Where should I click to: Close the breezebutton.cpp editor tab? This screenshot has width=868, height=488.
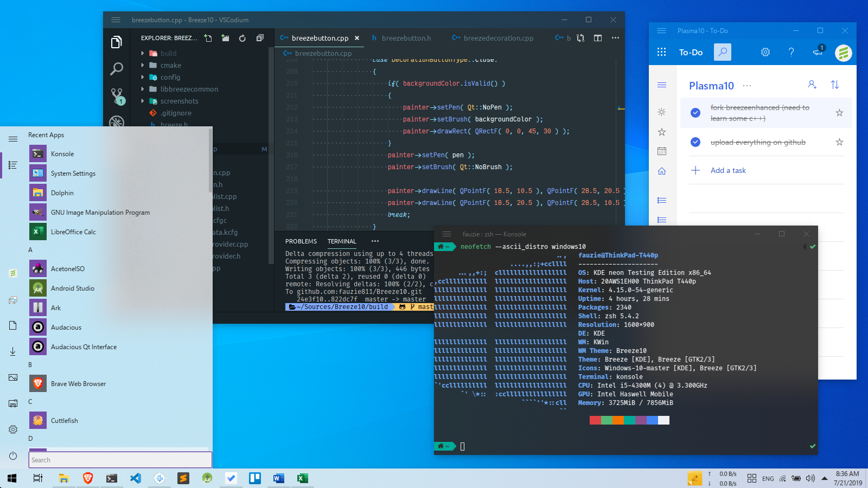357,38
